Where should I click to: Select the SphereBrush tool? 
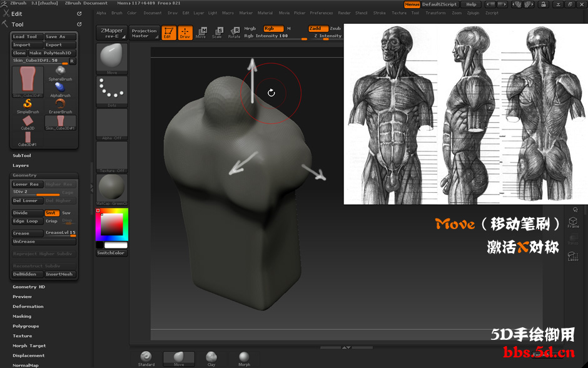coord(60,73)
